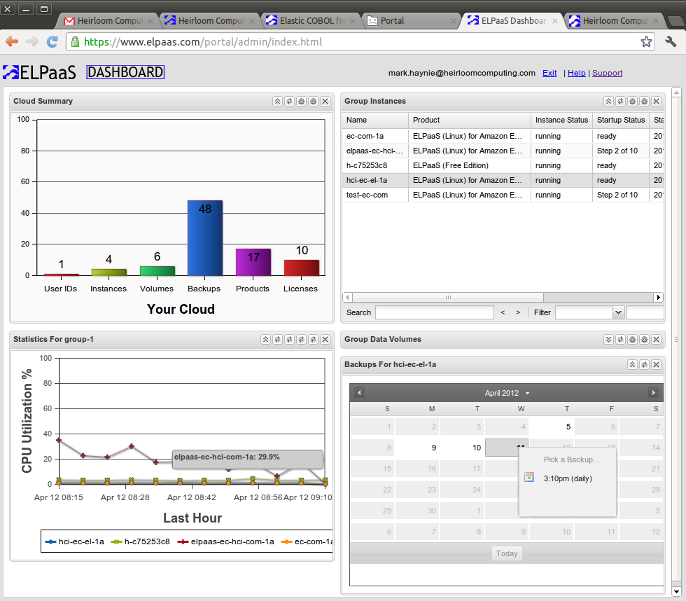Screen dimensions: 686x601
Task: Refresh the Group Instances panel
Action: 620,101
